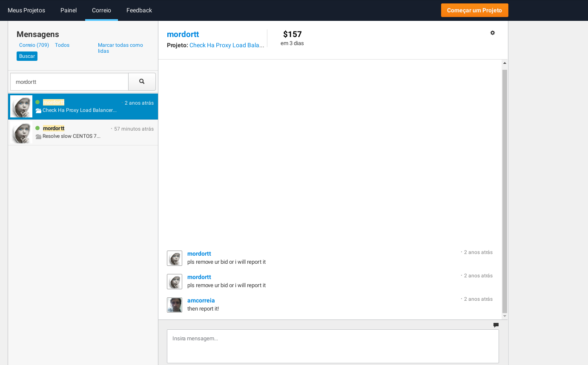The width and height of the screenshot is (588, 365).
Task: Click the search magnifier button
Action: click(x=142, y=82)
